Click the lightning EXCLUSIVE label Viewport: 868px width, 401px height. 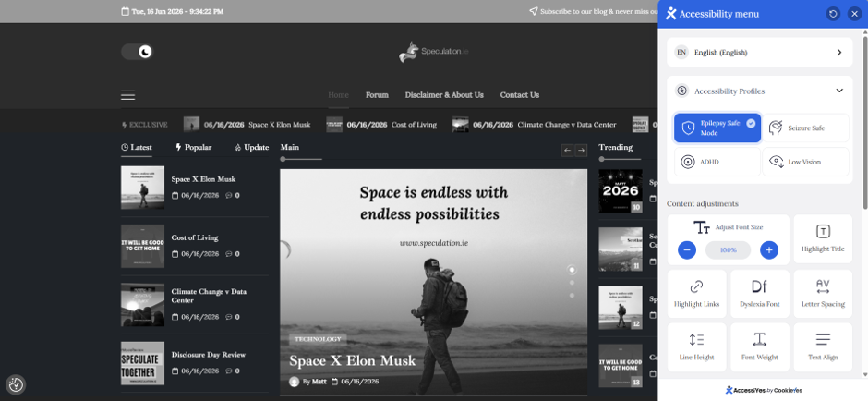tap(144, 125)
